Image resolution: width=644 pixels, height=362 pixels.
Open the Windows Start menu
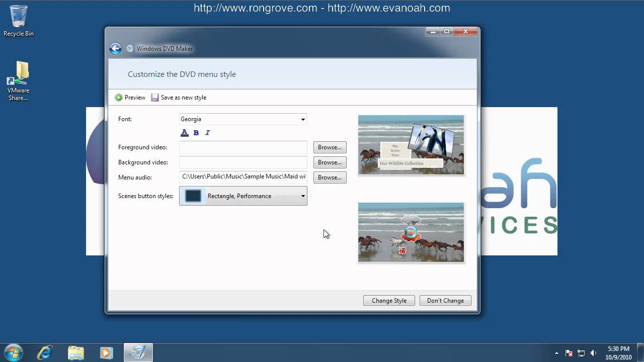tap(13, 352)
